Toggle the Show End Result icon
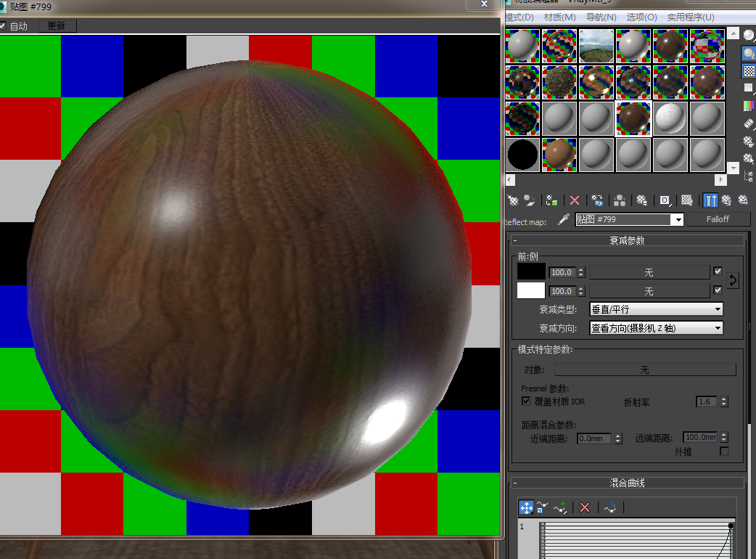Image resolution: width=756 pixels, height=559 pixels. click(710, 200)
